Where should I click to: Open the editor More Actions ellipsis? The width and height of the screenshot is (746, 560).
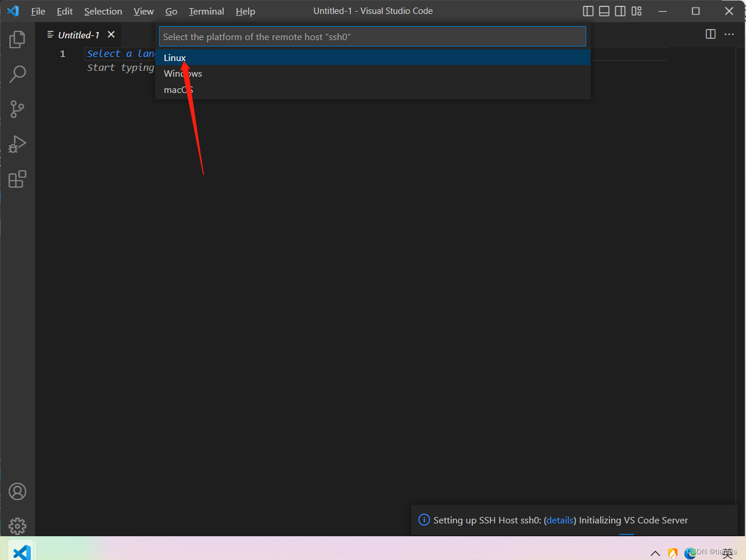click(729, 34)
